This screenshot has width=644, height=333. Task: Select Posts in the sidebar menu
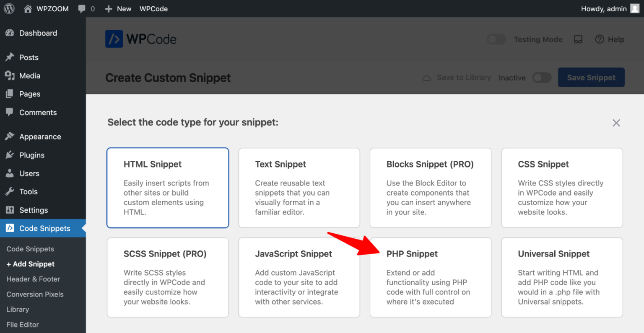point(29,57)
